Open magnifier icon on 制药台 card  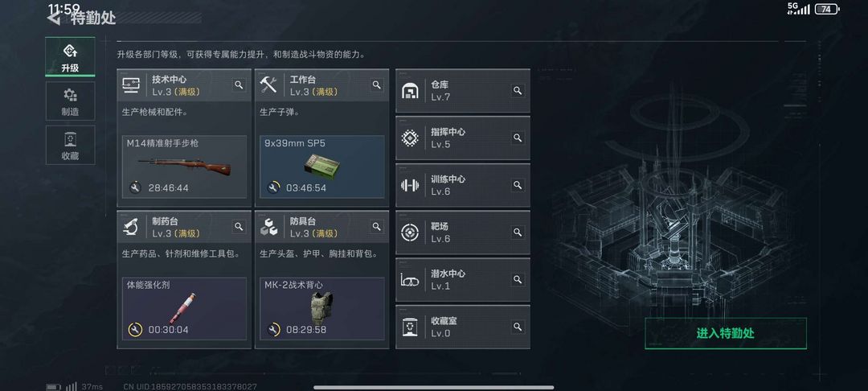click(239, 227)
